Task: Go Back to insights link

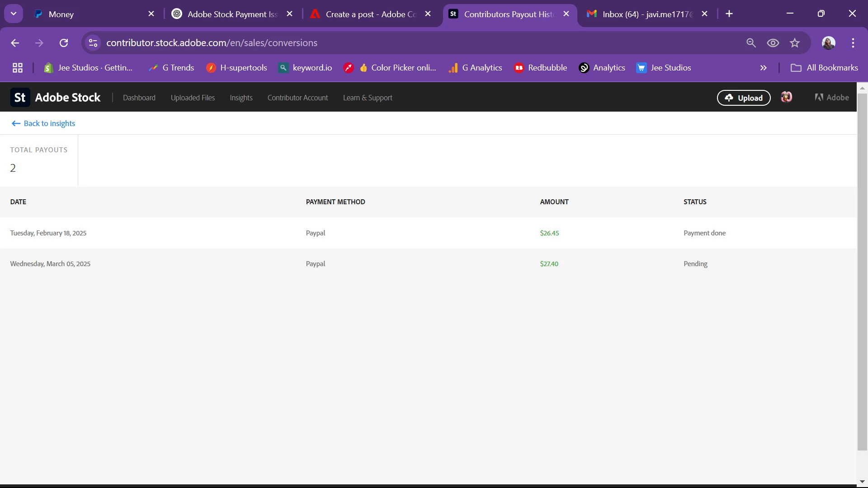Action: coord(43,123)
